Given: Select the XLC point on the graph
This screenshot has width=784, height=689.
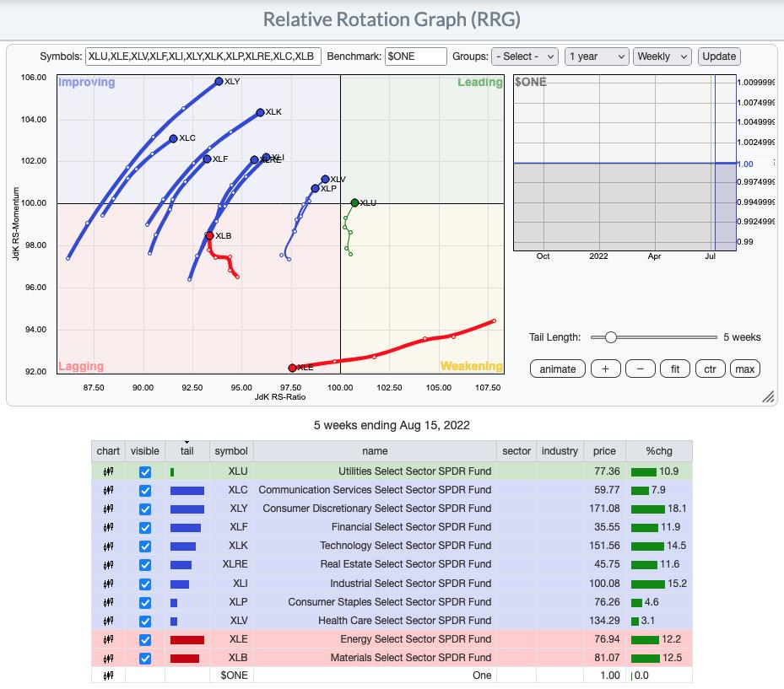Looking at the screenshot, I should (x=173, y=138).
